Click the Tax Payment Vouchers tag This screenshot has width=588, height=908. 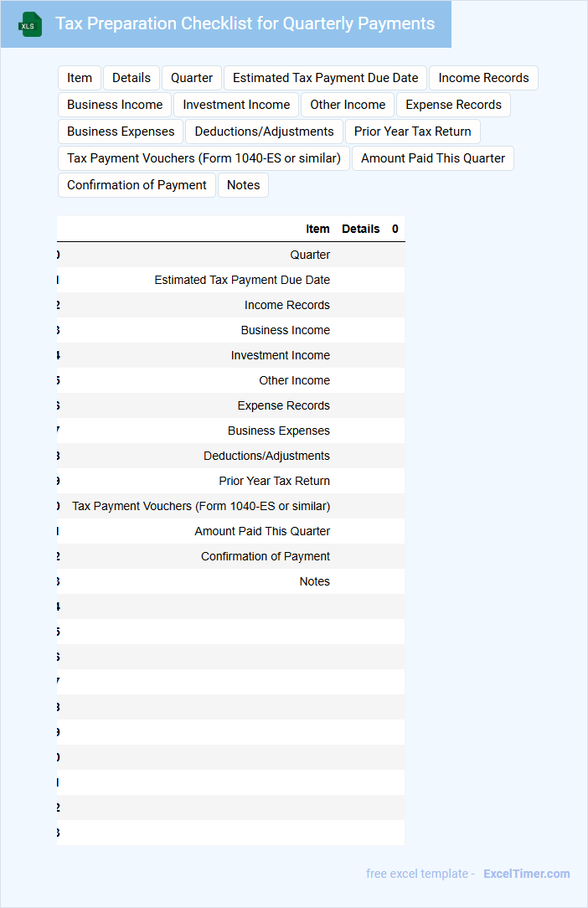pos(204,158)
